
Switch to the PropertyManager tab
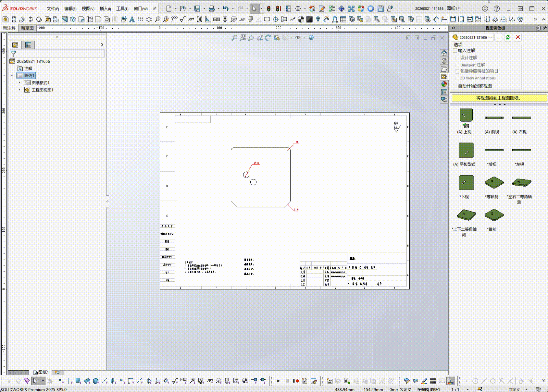click(x=29, y=45)
